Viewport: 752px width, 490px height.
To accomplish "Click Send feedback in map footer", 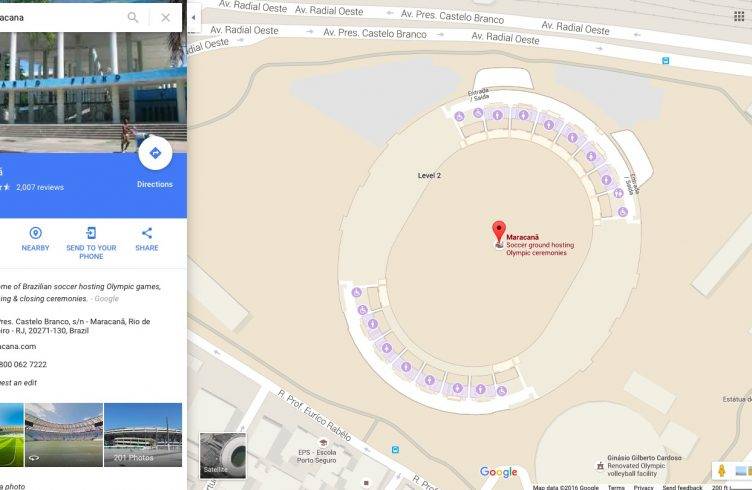I will 682,487.
